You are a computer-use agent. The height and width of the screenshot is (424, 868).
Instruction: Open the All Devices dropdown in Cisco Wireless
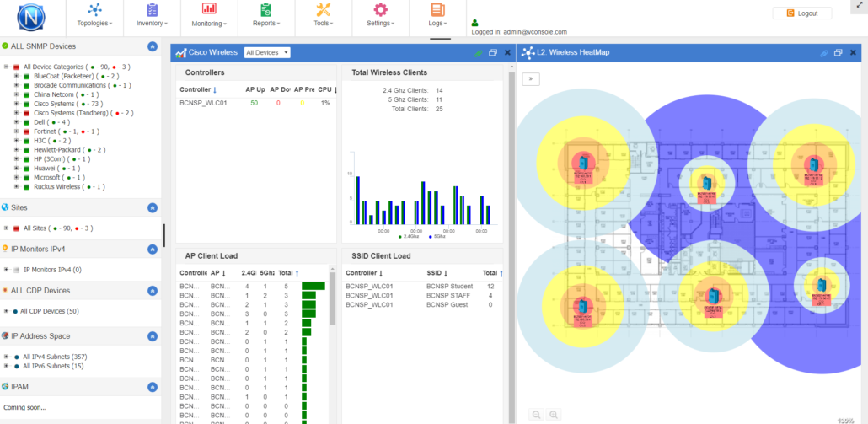[x=267, y=52]
